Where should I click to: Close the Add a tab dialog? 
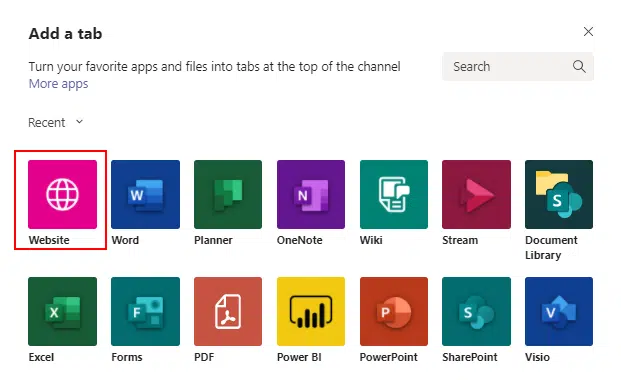click(x=588, y=32)
